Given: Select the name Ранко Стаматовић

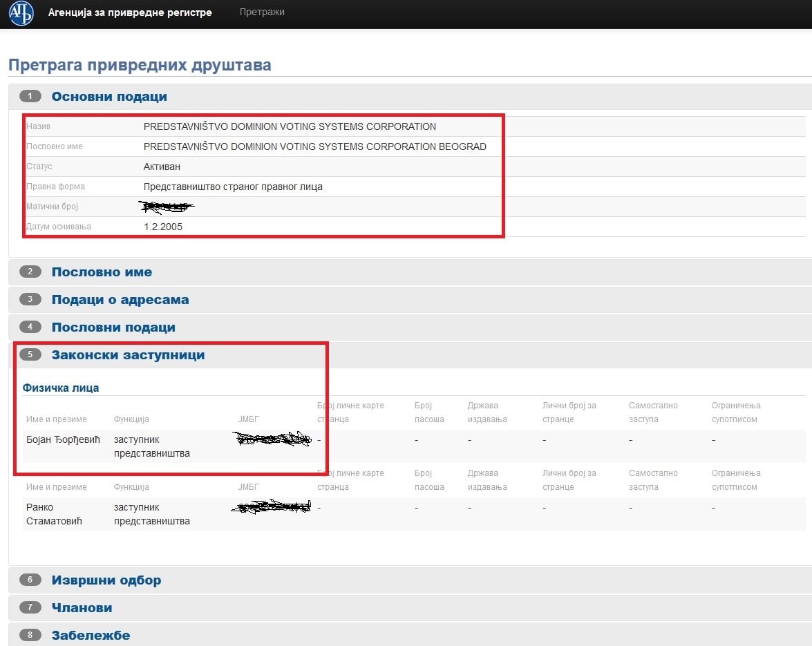Looking at the screenshot, I should point(54,515).
